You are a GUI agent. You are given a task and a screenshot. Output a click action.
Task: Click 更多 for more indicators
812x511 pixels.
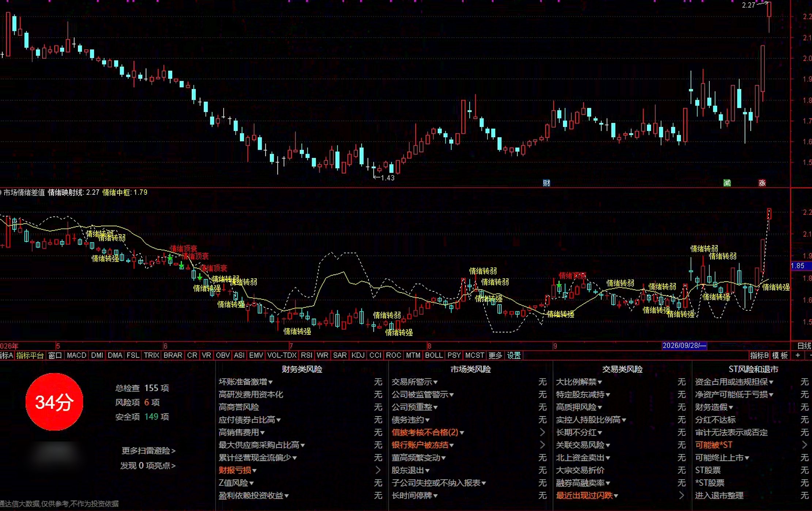(495, 355)
